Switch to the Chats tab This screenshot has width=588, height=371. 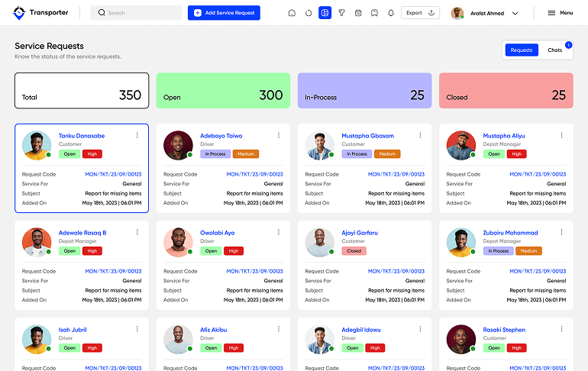point(554,50)
